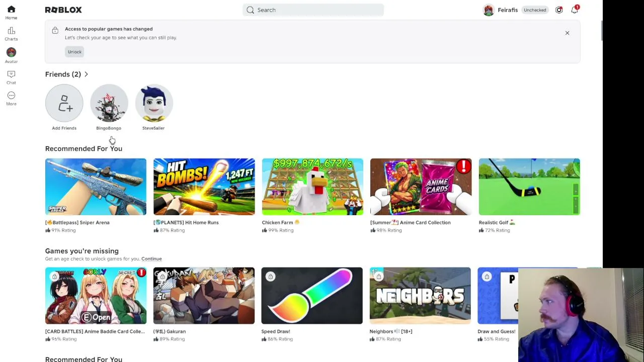Click lock icon on Gakuran card
The width and height of the screenshot is (644, 362).
coord(162,277)
